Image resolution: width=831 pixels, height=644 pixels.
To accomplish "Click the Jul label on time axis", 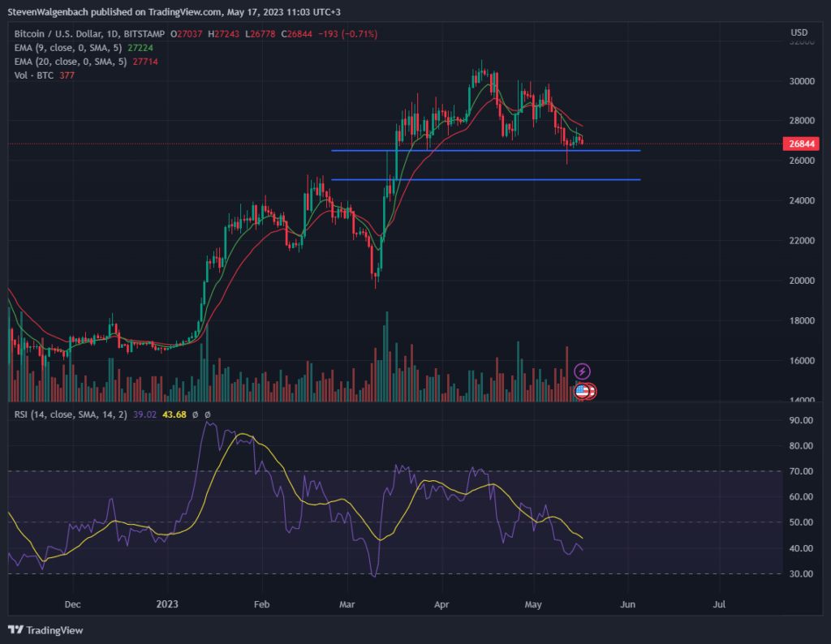I will point(719,604).
